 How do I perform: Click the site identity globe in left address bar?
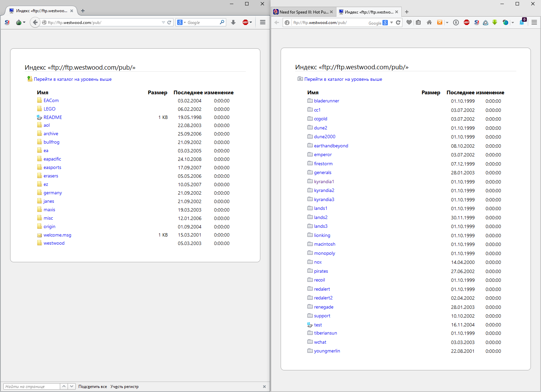(44, 22)
